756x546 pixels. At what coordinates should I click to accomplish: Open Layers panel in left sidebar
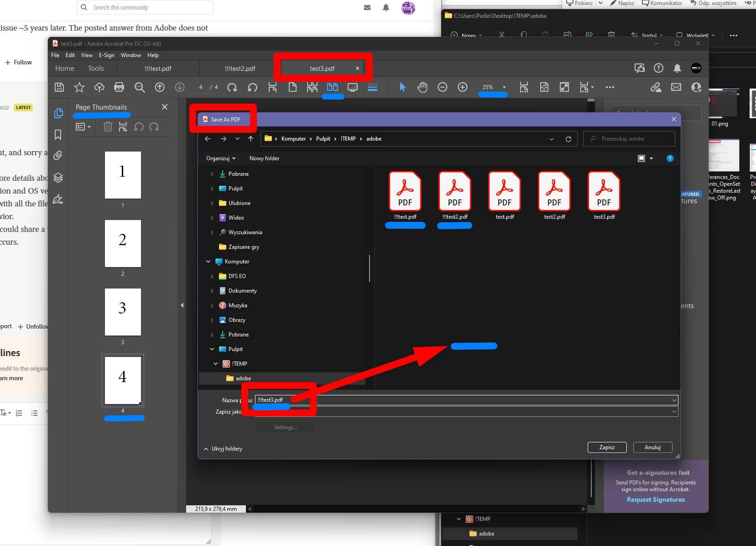(58, 178)
